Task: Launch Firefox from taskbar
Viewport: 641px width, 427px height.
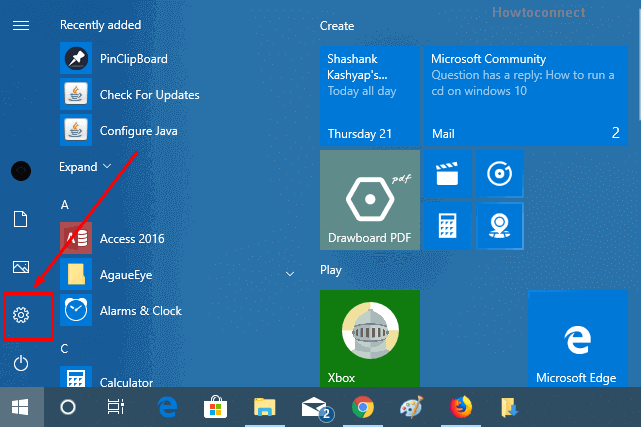Action: click(x=461, y=407)
